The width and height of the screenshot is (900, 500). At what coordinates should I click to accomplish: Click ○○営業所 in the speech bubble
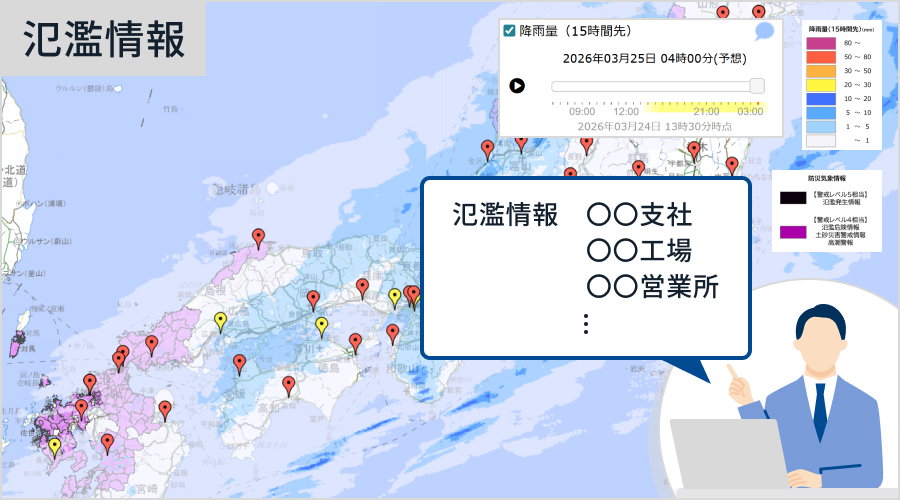click(653, 286)
